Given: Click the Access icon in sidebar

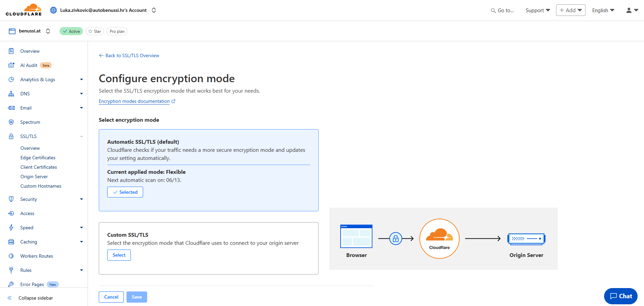Looking at the screenshot, I should click(x=11, y=213).
